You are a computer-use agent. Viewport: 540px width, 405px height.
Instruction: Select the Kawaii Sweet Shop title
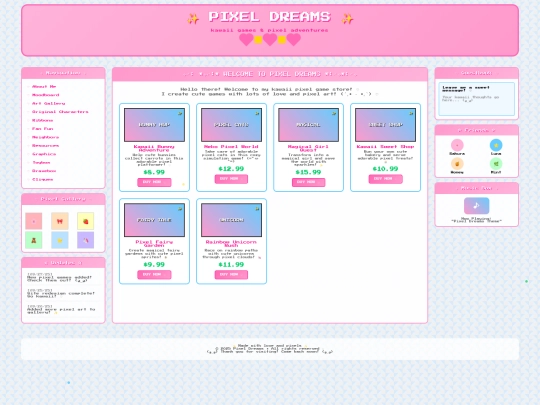pyautogui.click(x=385, y=147)
